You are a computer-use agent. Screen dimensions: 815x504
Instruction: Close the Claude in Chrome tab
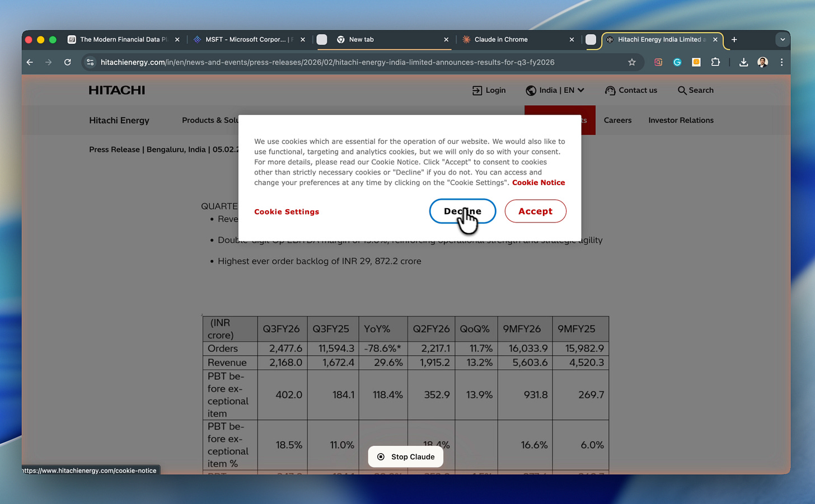click(x=572, y=40)
